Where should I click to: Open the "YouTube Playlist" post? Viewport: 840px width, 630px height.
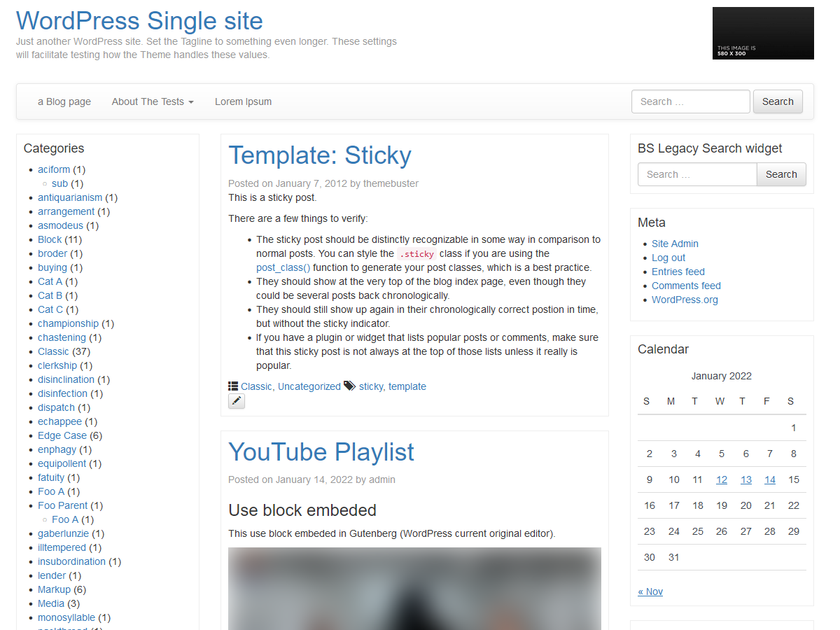321,452
